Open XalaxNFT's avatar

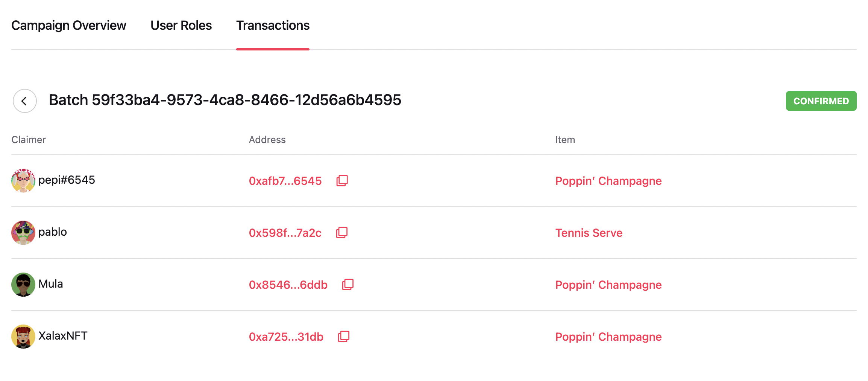click(x=23, y=336)
